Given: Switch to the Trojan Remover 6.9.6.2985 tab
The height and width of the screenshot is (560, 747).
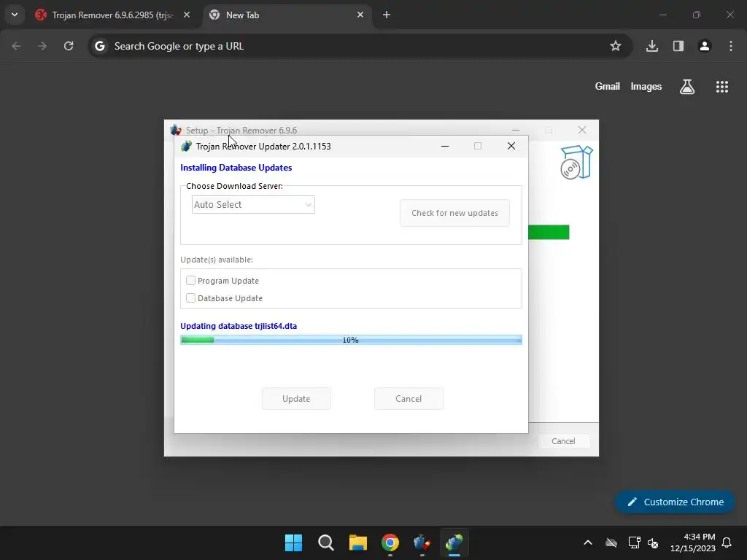Looking at the screenshot, I should coord(111,15).
